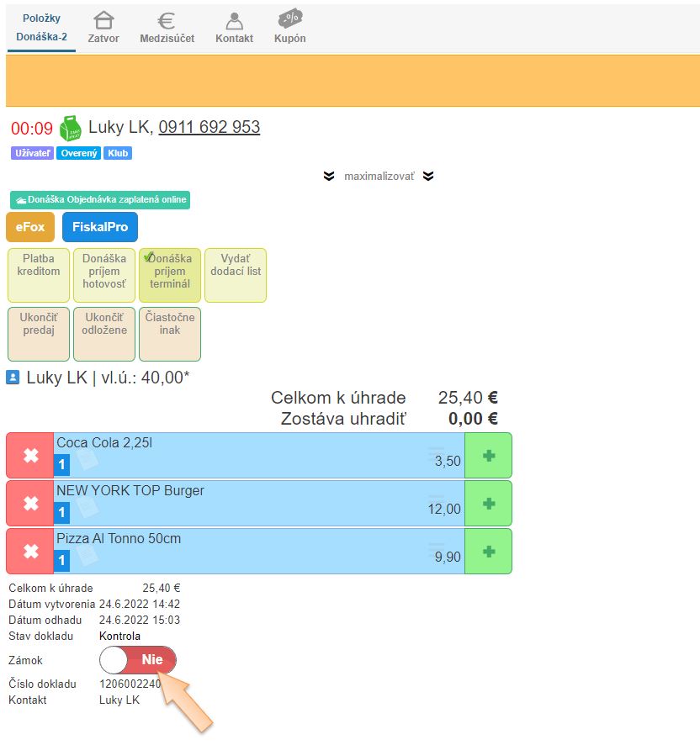Increase NEW YORK TOP Burger quantity
The width and height of the screenshot is (700, 745).
488,504
